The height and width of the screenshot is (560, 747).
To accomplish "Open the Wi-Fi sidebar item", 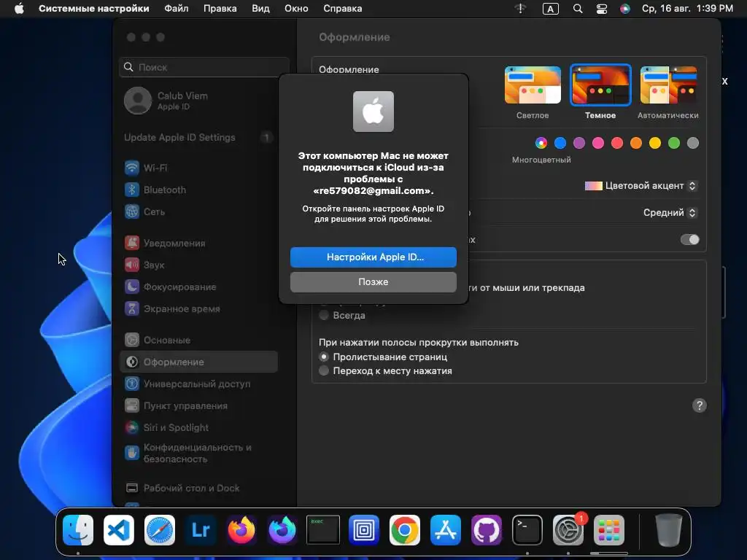I will click(x=198, y=168).
